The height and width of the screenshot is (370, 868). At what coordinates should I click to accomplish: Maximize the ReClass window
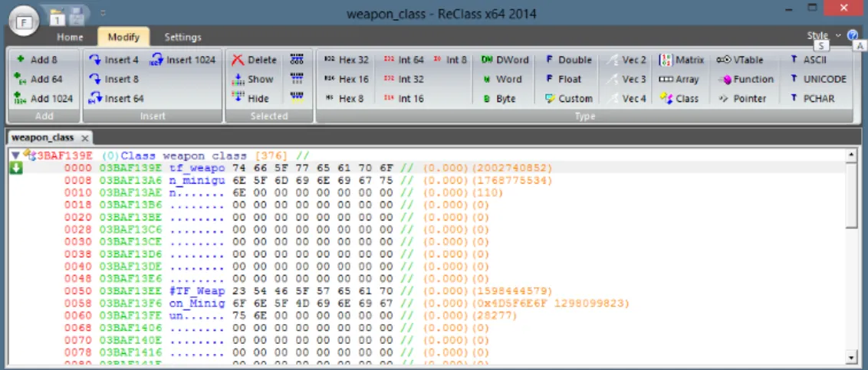[811, 7]
